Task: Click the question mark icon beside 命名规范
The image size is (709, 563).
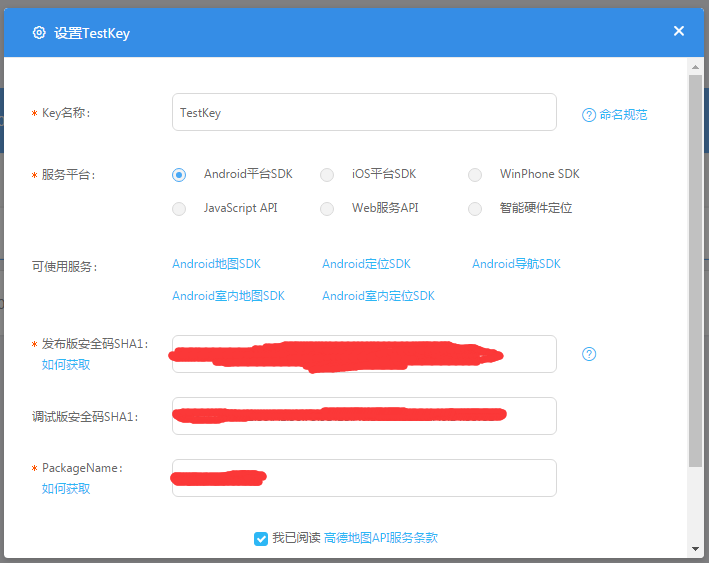Action: [x=589, y=115]
